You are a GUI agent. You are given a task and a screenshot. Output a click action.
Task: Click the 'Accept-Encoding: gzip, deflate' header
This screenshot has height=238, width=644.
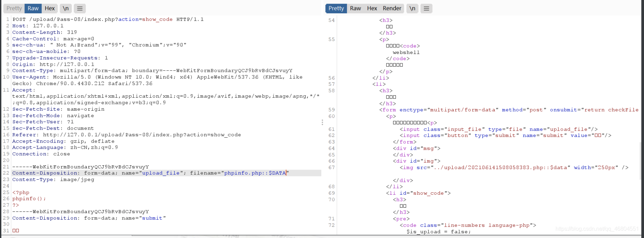coord(63,141)
